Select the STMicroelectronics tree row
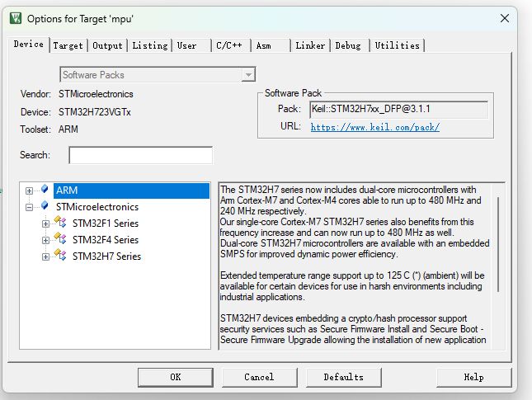 tap(97, 207)
